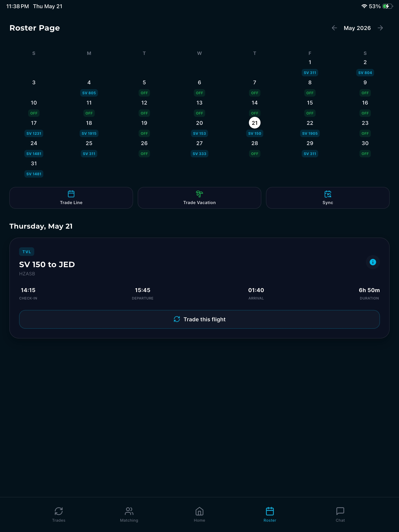
Task: Tap SV 1915 flight badge
Action: 89,133
